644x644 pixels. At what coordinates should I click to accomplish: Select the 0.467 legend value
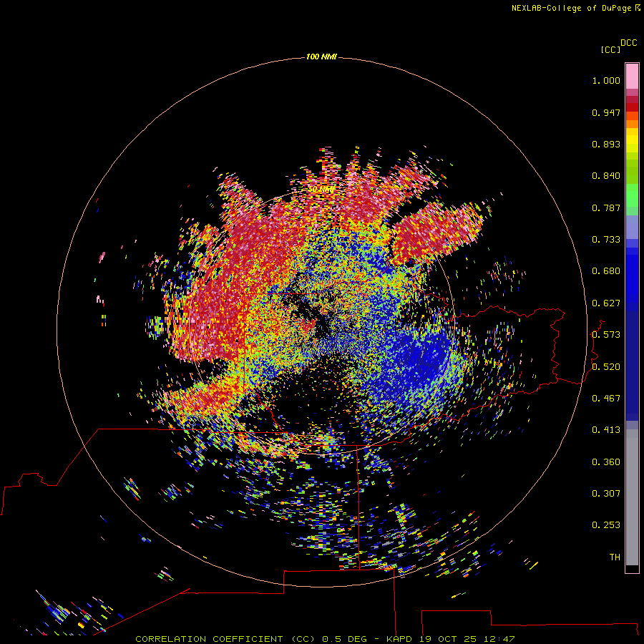point(606,399)
